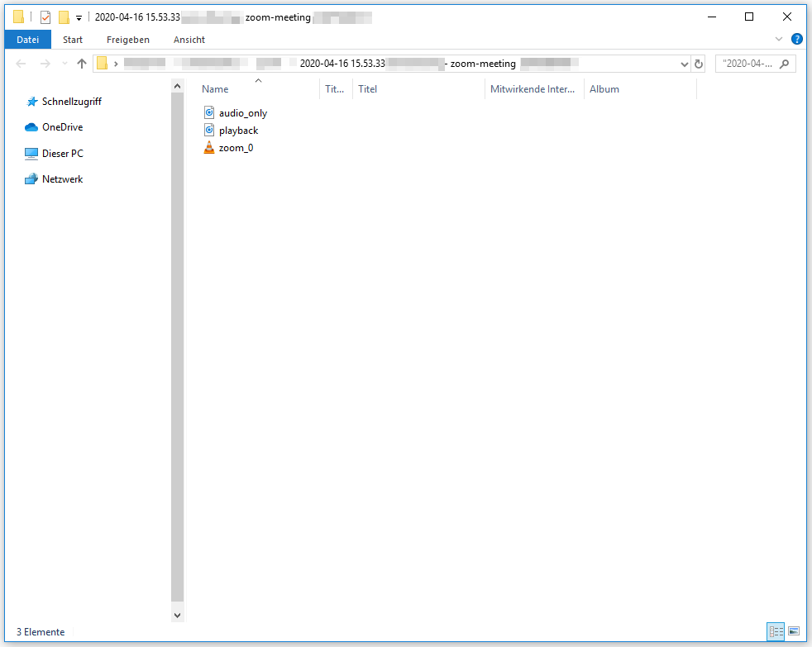Image resolution: width=812 pixels, height=647 pixels.
Task: Click the new folder quick access icon
Action: [64, 17]
